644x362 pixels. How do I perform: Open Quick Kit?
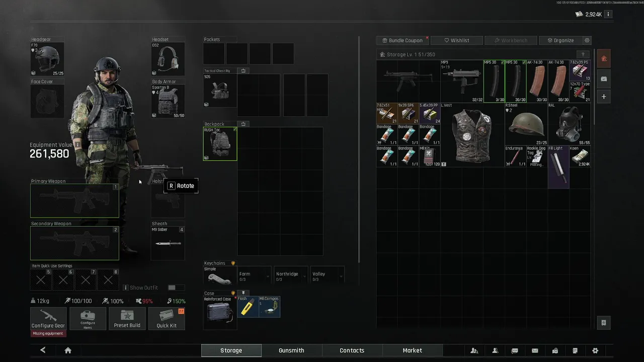click(x=167, y=319)
